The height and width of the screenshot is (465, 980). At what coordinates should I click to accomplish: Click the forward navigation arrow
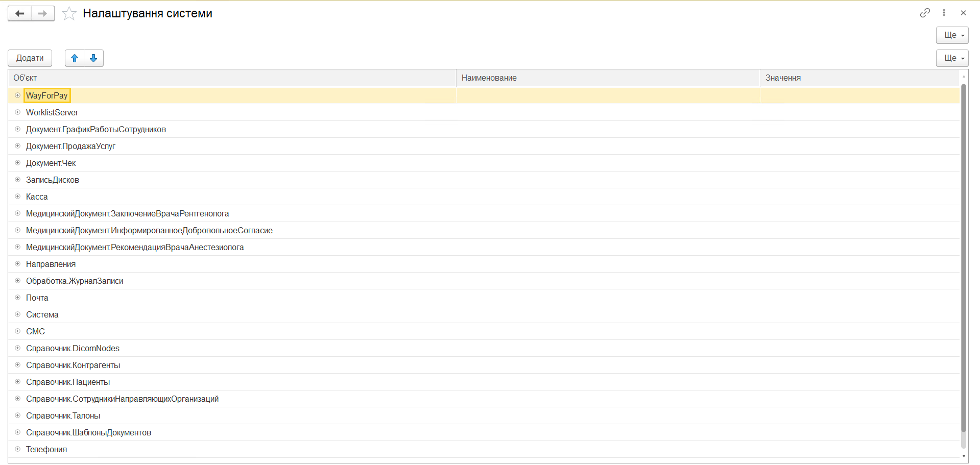click(43, 13)
